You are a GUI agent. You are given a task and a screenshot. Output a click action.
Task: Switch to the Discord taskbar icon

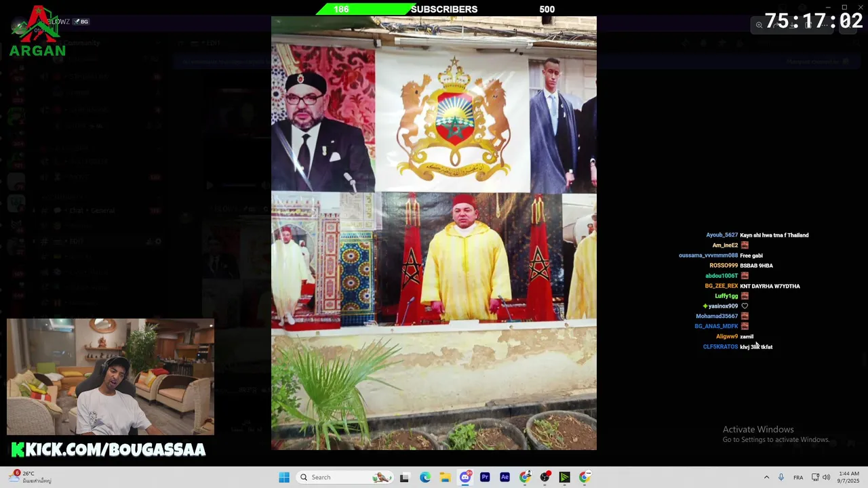click(465, 477)
